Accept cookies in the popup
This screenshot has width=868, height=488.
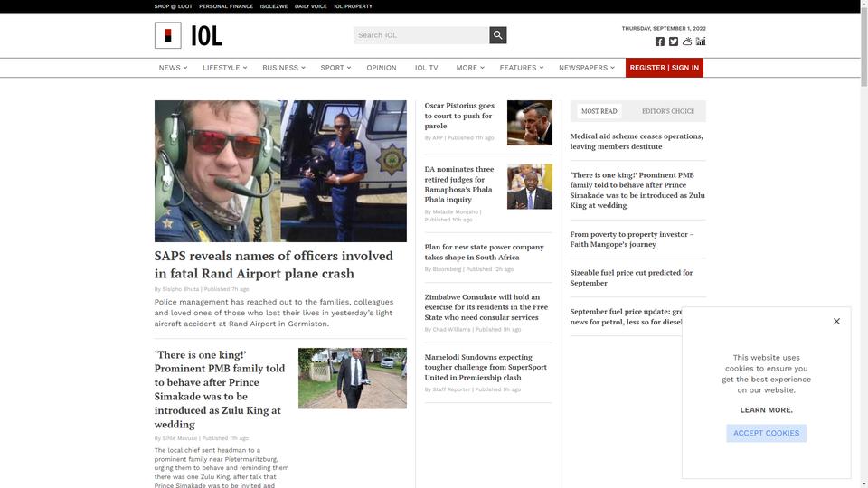(766, 433)
